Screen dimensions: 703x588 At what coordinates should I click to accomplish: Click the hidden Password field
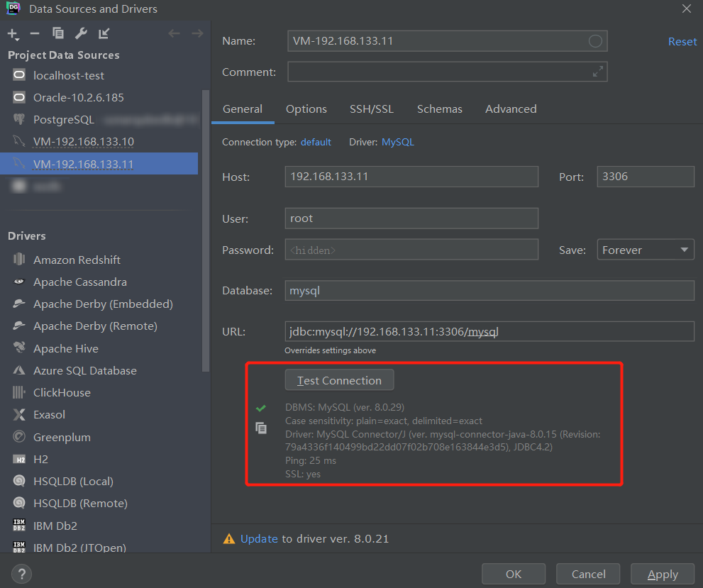click(x=411, y=250)
